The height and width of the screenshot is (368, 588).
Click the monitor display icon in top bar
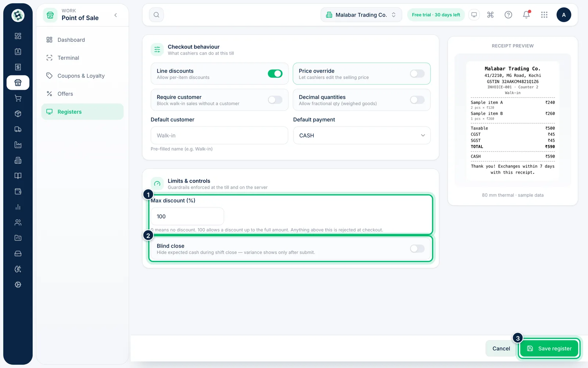click(x=474, y=15)
